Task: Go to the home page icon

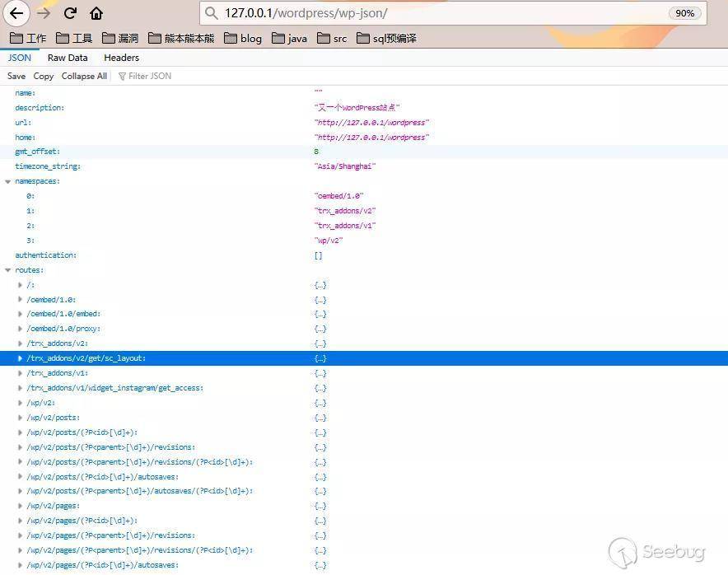Action: click(x=96, y=13)
